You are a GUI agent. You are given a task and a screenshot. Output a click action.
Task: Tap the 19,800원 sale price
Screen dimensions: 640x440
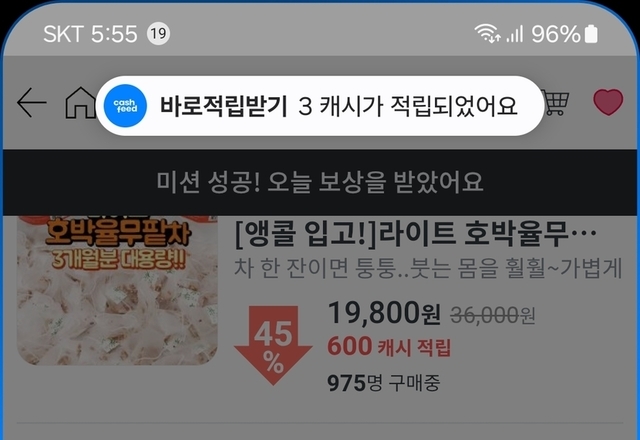coord(384,313)
